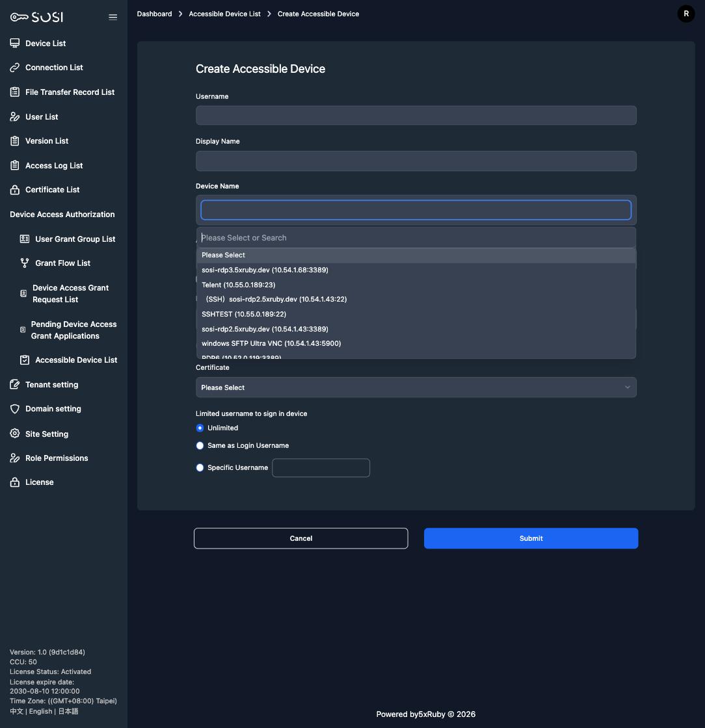Click the Device Access Grant Request icon
This screenshot has width=705, height=728.
click(23, 293)
